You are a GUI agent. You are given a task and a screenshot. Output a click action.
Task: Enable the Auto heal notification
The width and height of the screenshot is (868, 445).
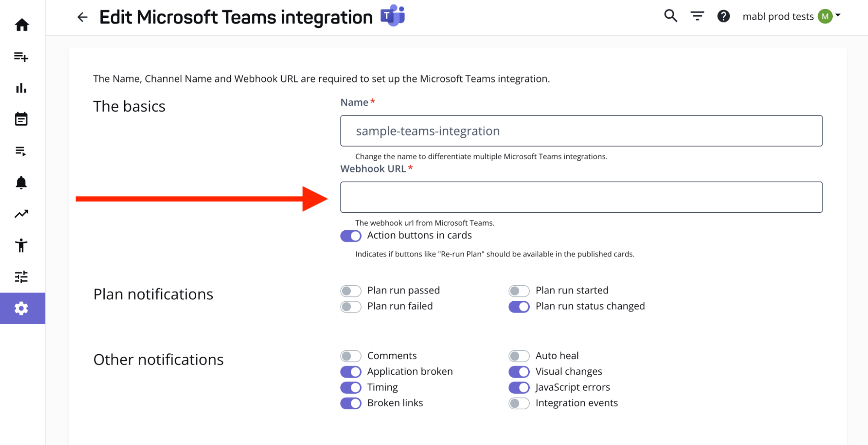(x=518, y=355)
